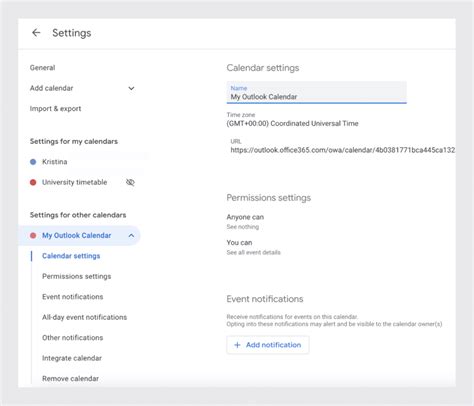Click the calendar Name input field
The width and height of the screenshot is (474, 406).
(316, 92)
